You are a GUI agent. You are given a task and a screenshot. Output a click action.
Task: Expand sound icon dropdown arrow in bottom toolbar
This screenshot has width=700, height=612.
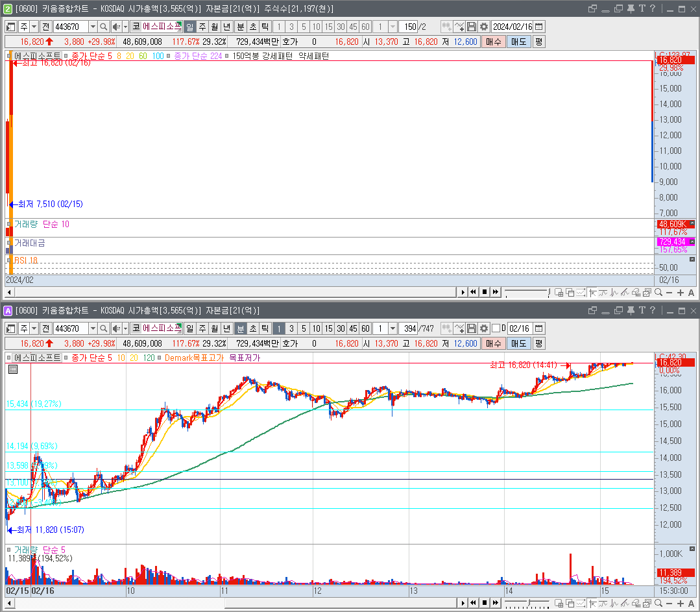pyautogui.click(x=125, y=329)
